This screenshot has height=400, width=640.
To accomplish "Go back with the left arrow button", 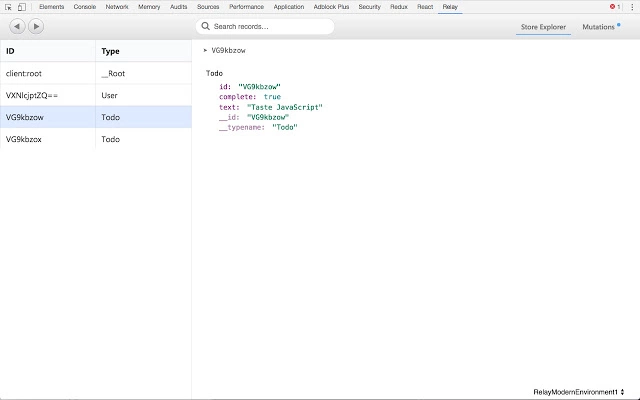I will (x=17, y=27).
